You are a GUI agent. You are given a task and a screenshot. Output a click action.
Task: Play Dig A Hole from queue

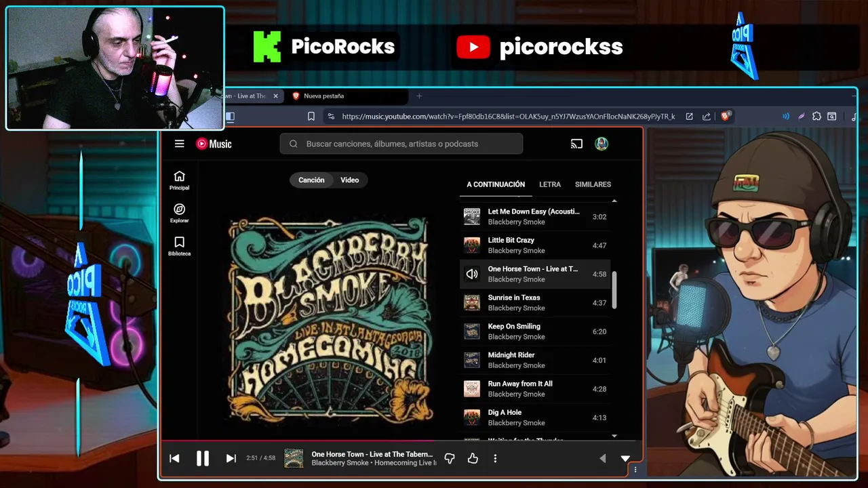(x=535, y=418)
